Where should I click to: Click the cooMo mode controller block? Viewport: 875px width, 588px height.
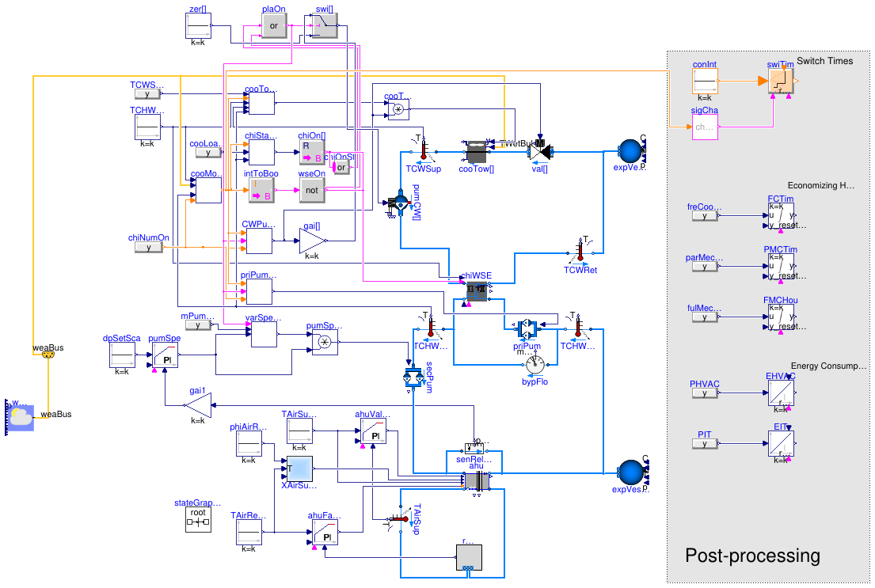click(x=209, y=190)
